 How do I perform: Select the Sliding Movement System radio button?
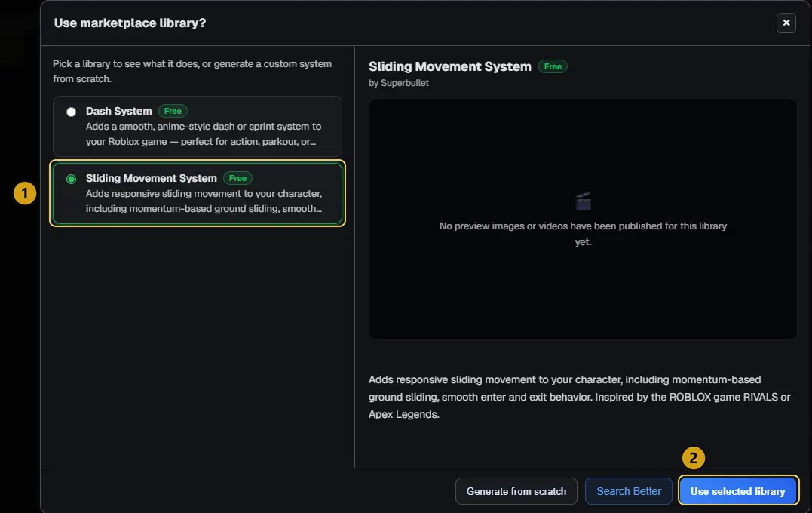(72, 179)
